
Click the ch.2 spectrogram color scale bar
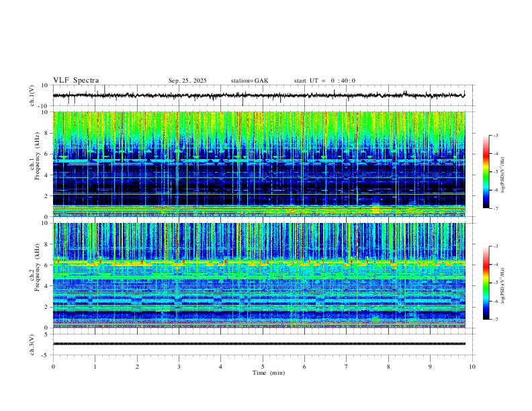click(x=486, y=283)
